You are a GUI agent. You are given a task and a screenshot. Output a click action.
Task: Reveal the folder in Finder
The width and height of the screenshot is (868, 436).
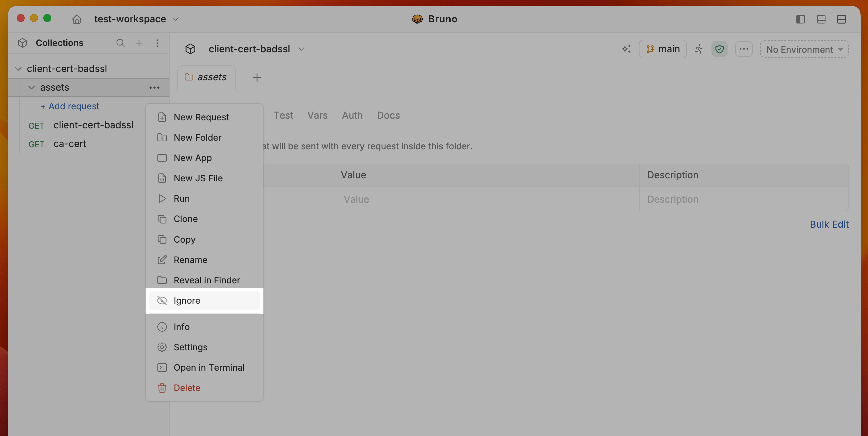[204, 280]
